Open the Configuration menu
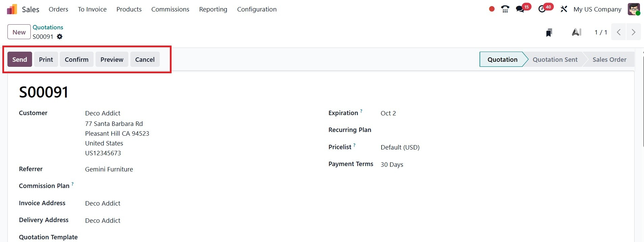Screen dimensions: 644x242 tap(257, 9)
